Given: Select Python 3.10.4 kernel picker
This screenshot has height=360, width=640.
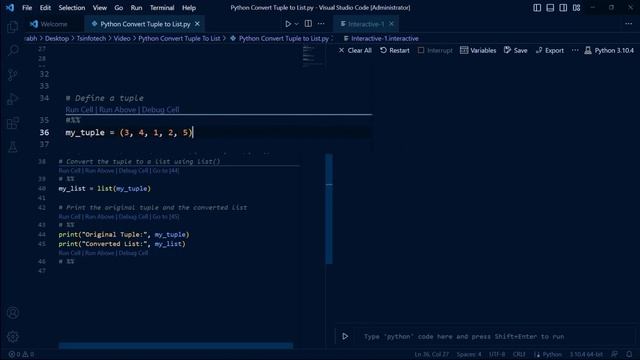Looking at the screenshot, I should click(609, 50).
